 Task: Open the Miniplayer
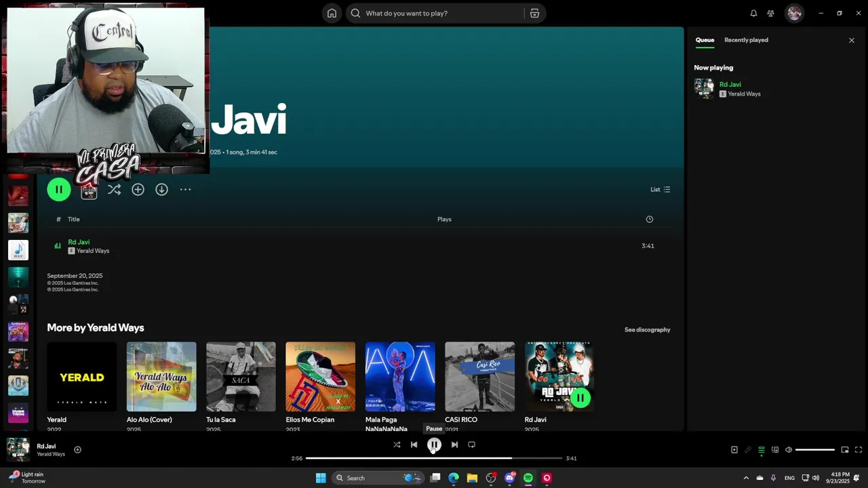click(x=845, y=449)
